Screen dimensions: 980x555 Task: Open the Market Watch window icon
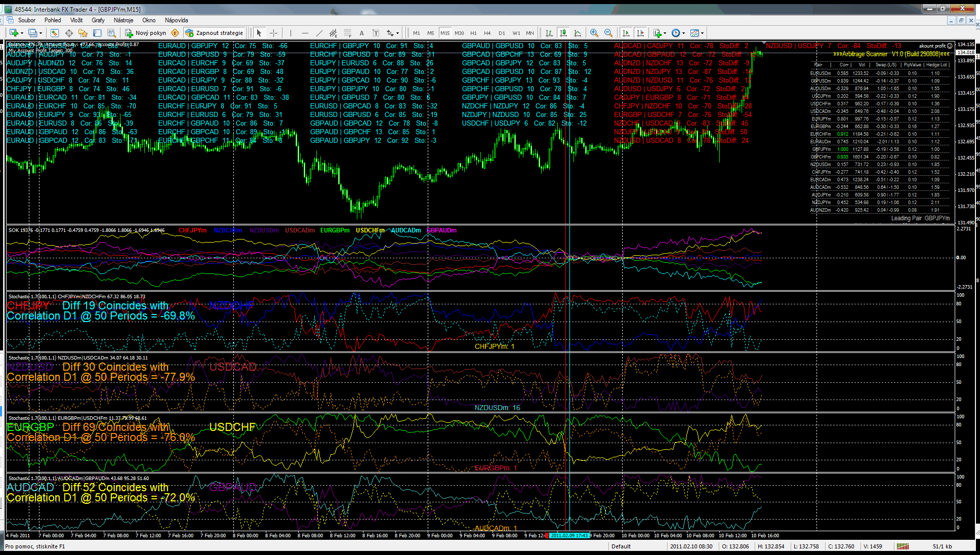[55, 33]
